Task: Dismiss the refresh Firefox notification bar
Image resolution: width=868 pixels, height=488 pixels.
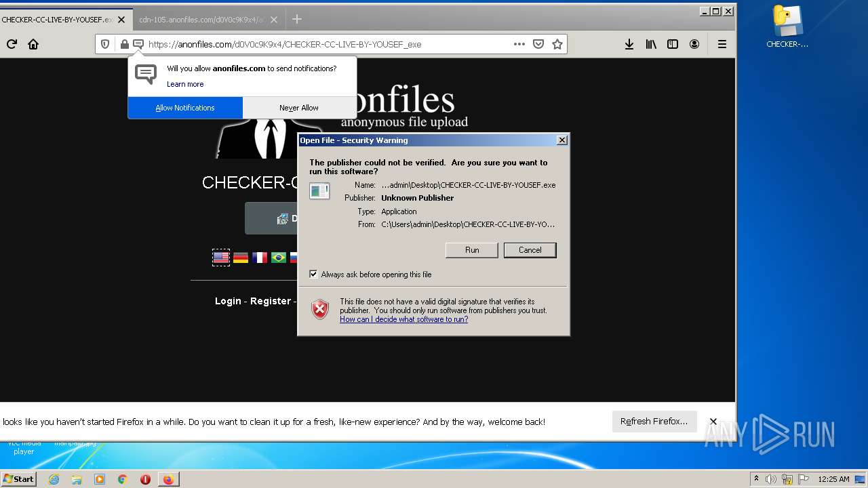Action: [x=713, y=422]
